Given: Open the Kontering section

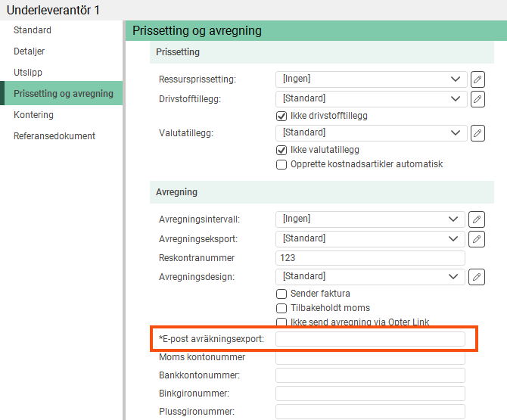Looking at the screenshot, I should [x=33, y=115].
